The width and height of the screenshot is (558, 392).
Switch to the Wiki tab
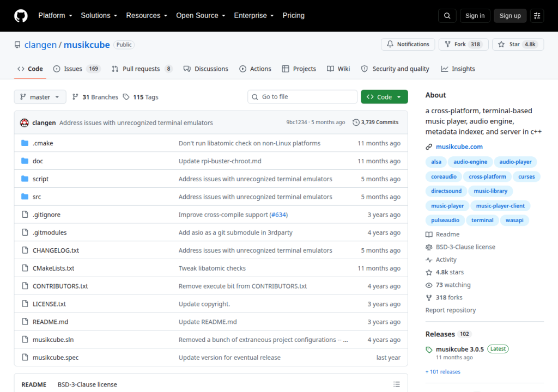pyautogui.click(x=338, y=69)
